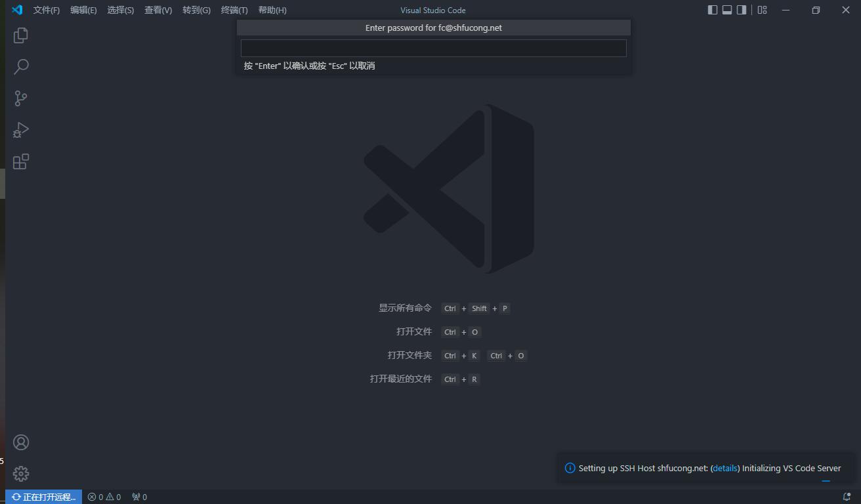This screenshot has width=861, height=504.
Task: Click the 打开文件夹 shortcut label
Action: [x=409, y=355]
